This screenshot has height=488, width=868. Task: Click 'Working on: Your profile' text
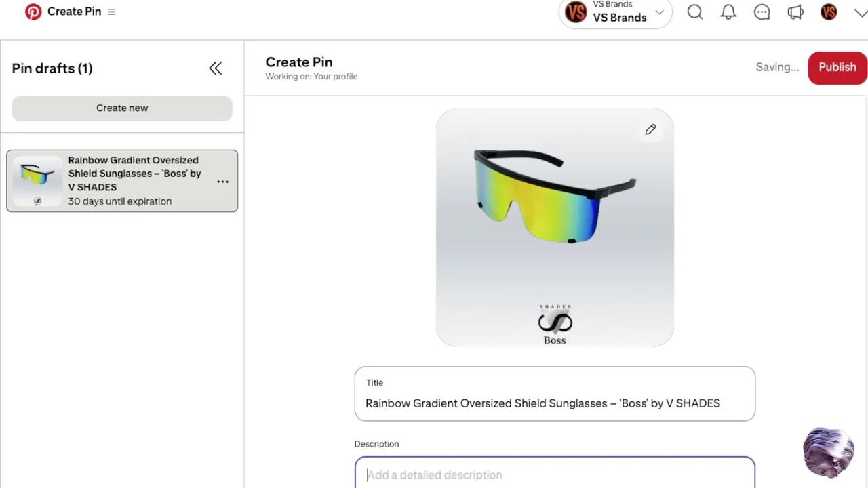(311, 77)
